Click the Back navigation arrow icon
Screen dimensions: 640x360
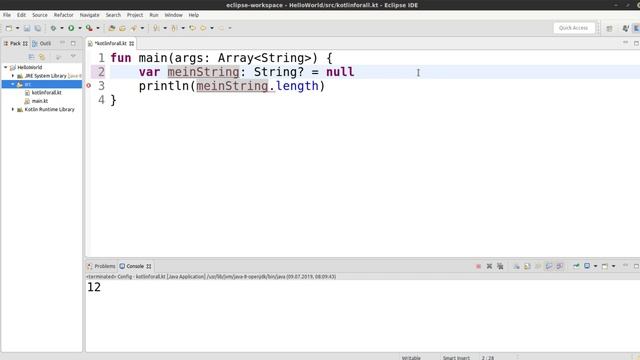click(203, 28)
